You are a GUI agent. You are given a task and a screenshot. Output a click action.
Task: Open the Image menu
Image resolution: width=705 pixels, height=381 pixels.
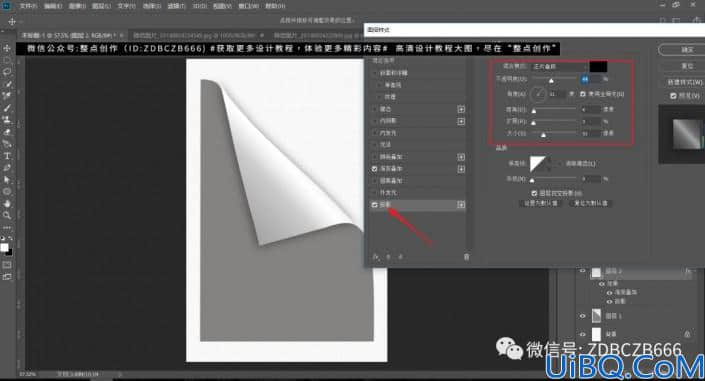tap(77, 6)
